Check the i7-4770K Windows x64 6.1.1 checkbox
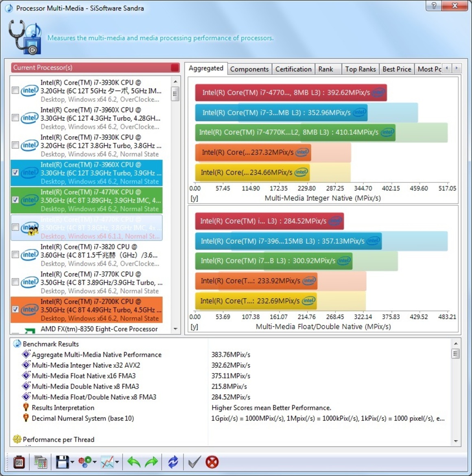This screenshot has height=476, width=472. (15, 227)
